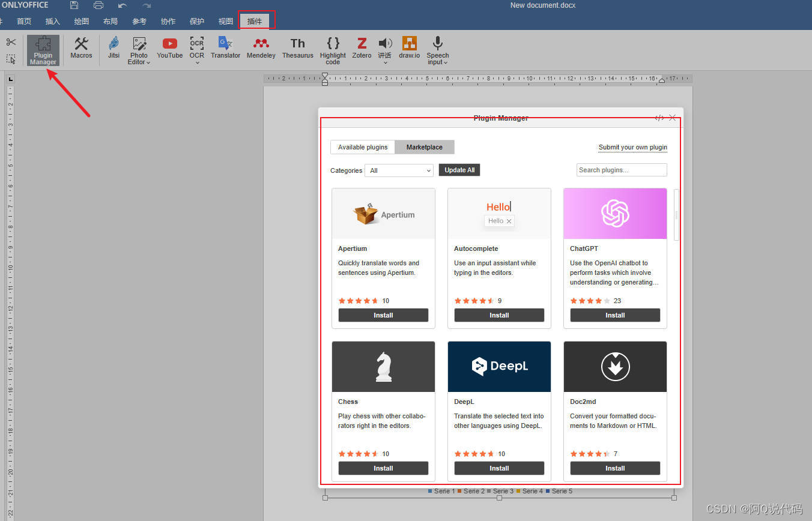Print the document using the printer icon
Viewport: 812px width, 521px height.
98,5
